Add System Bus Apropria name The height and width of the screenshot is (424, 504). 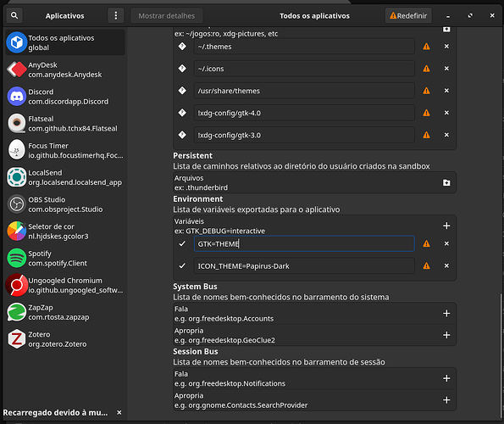446,335
